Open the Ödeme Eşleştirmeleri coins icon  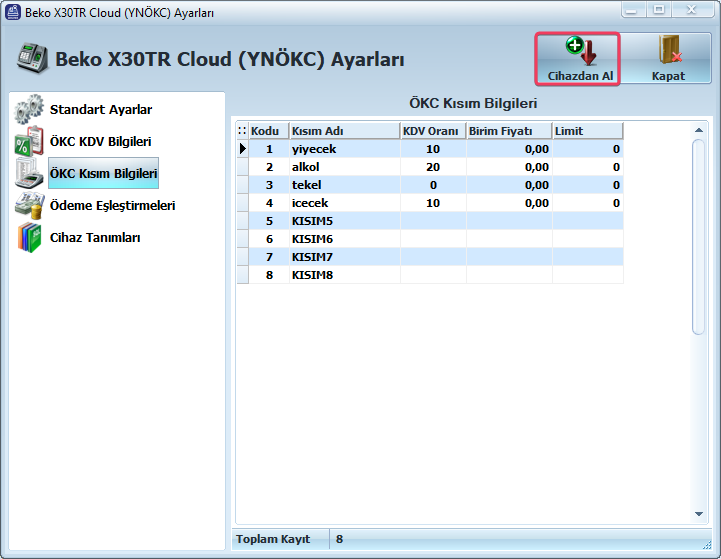[30, 205]
